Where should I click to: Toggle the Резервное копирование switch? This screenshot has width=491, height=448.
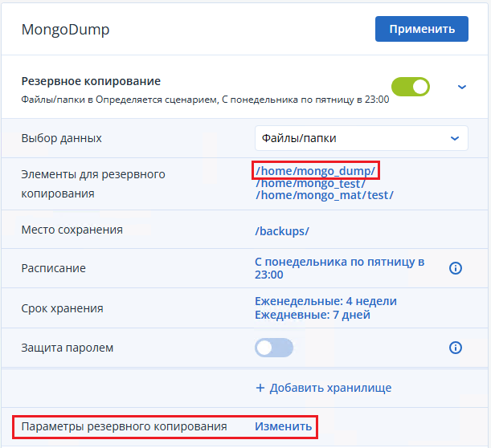pyautogui.click(x=411, y=87)
